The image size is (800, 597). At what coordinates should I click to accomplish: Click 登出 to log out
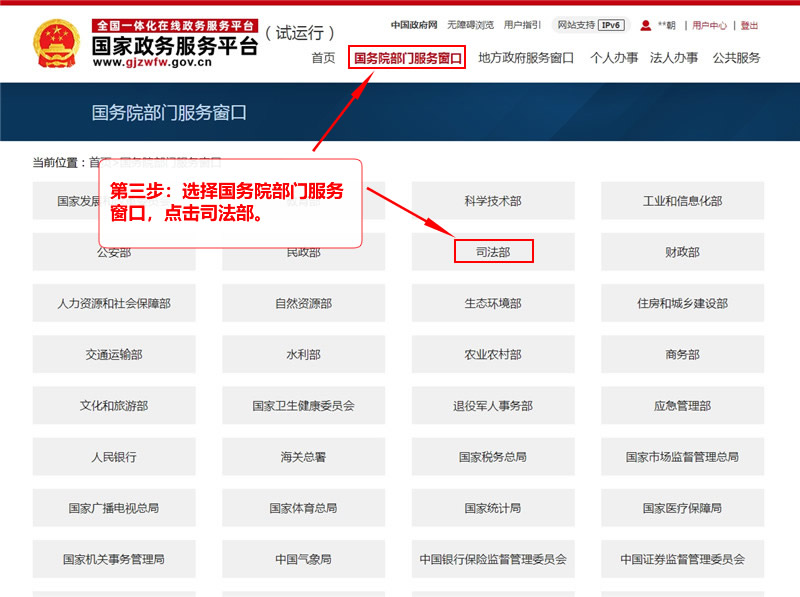coord(749,25)
